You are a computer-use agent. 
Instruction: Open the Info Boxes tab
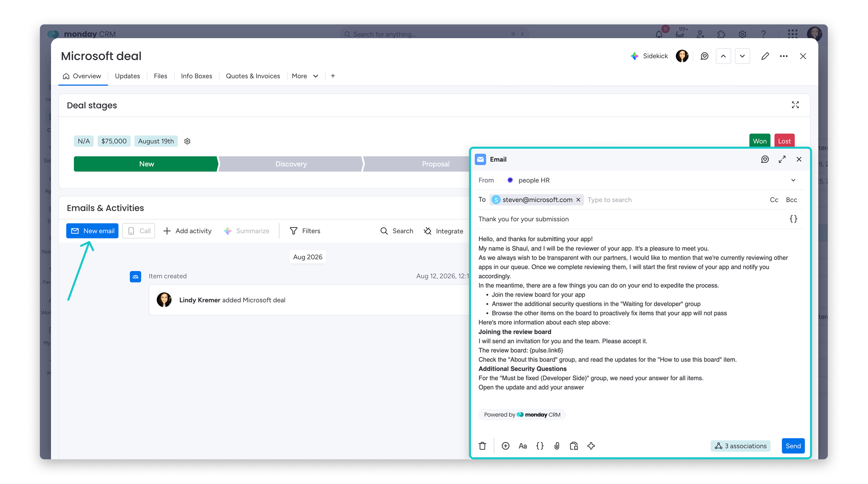tap(196, 76)
